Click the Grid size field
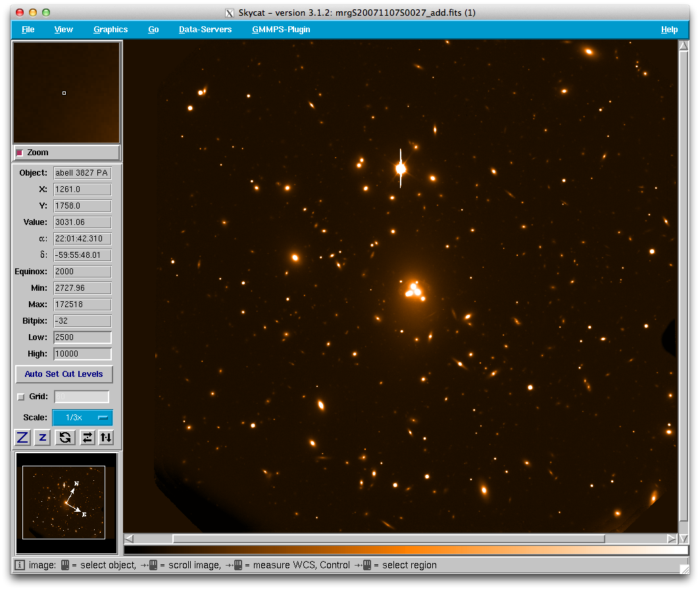 pyautogui.click(x=82, y=397)
